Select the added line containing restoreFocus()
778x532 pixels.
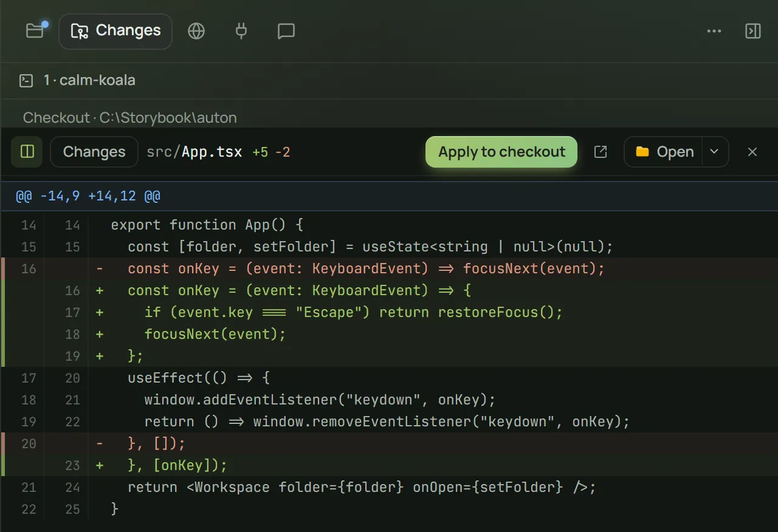pyautogui.click(x=389, y=312)
